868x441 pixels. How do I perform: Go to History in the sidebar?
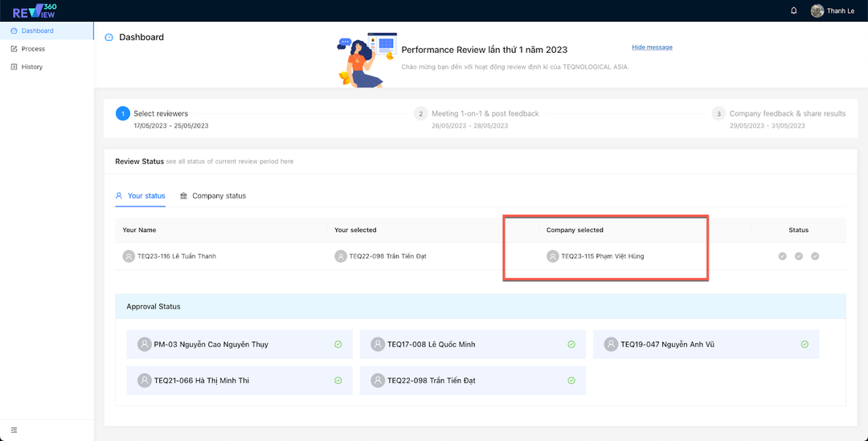pos(32,67)
